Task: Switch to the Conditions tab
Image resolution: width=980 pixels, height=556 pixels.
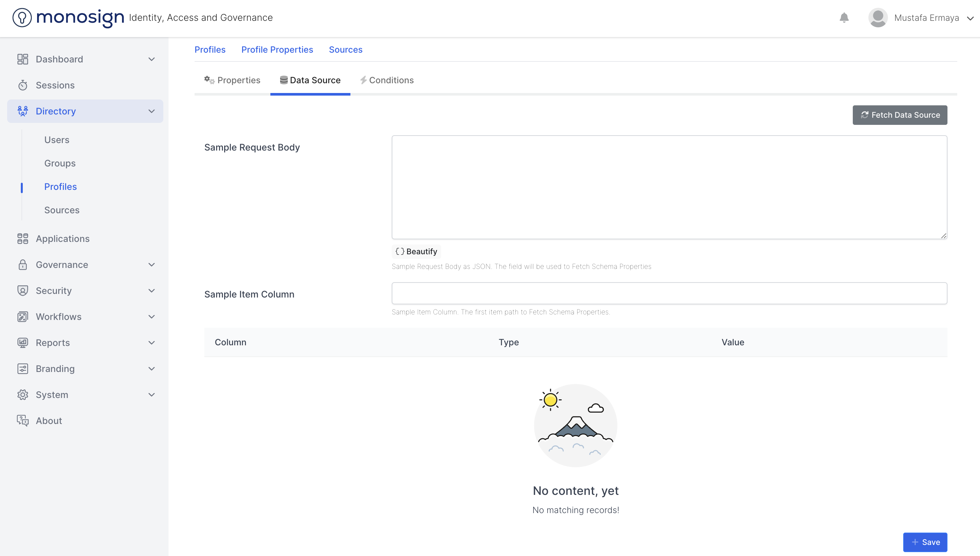Action: click(387, 80)
